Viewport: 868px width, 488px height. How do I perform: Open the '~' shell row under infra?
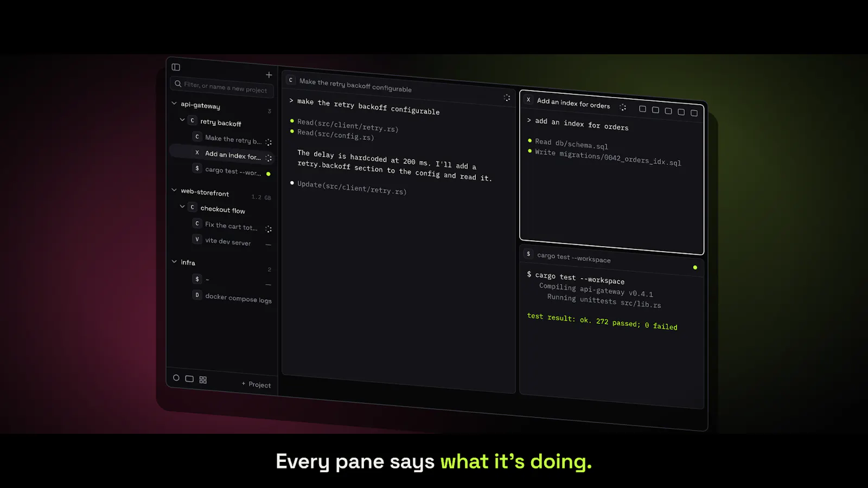(222, 281)
